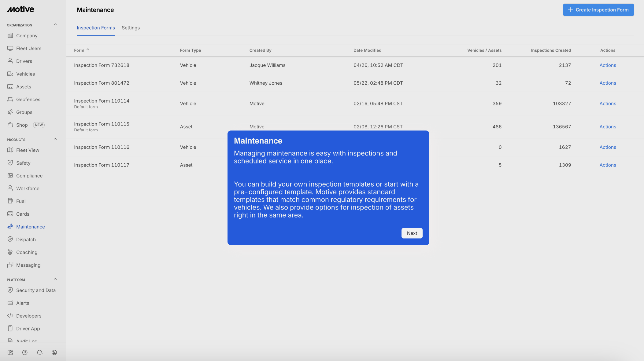Open Inspection Form 110117 row
This screenshot has height=361, width=644.
pos(102,165)
